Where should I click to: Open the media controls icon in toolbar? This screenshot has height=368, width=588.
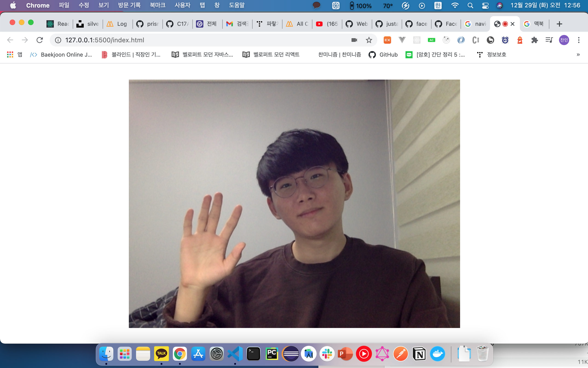(549, 40)
